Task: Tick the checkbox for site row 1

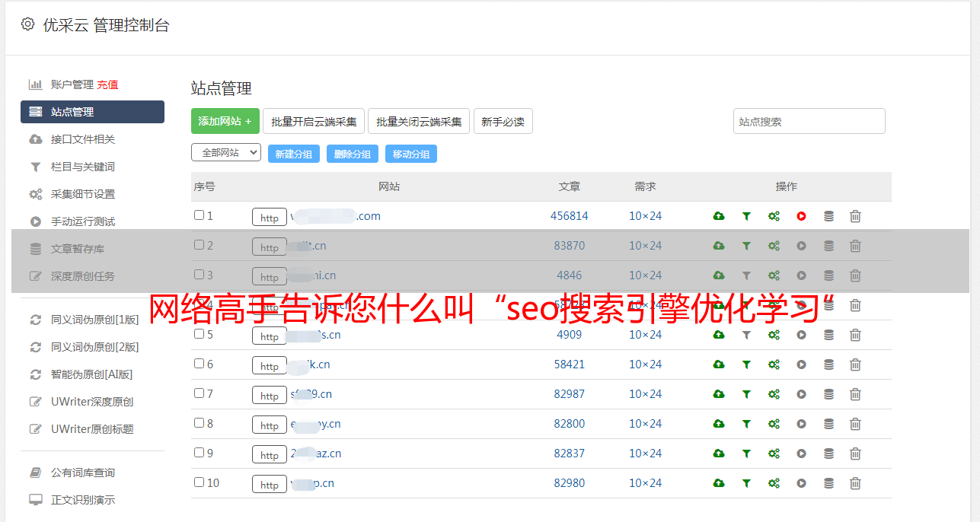Action: [x=199, y=215]
